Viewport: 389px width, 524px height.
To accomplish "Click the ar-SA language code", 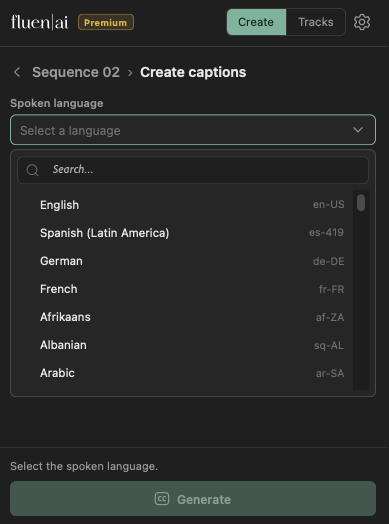I will tap(330, 373).
